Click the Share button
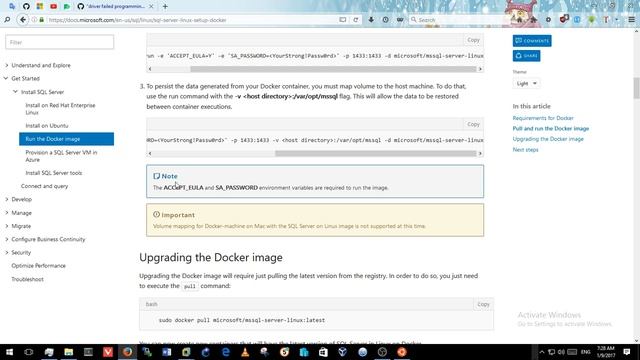The height and width of the screenshot is (360, 640). tap(527, 56)
